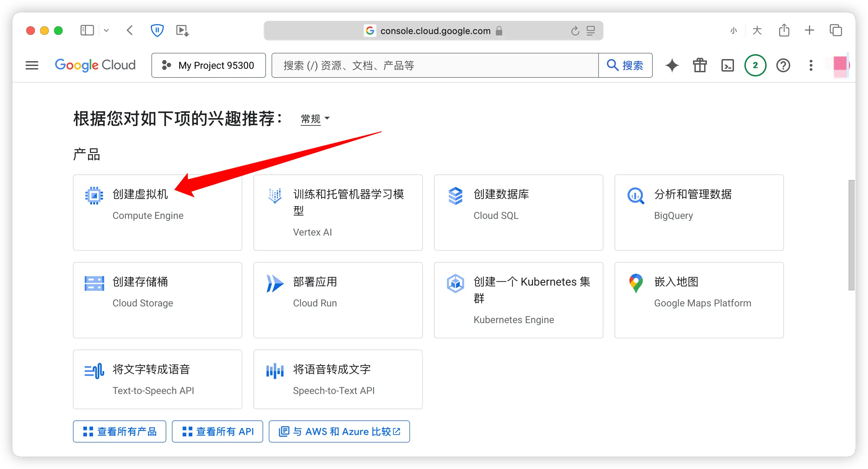Click the Vertex AI icon

click(x=275, y=196)
